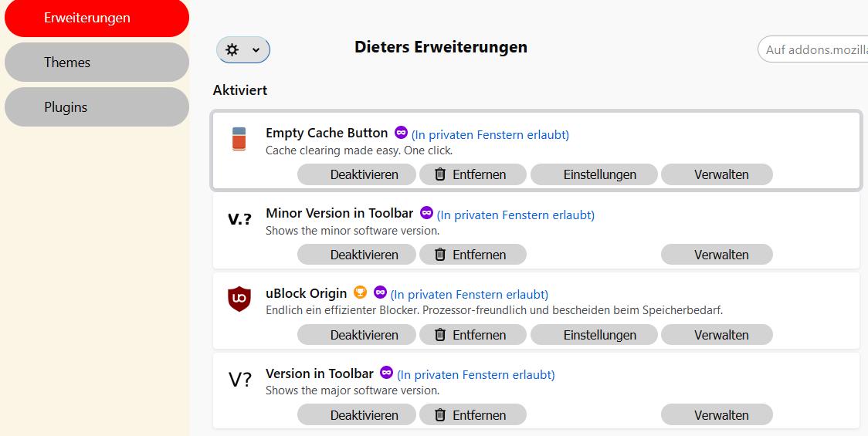Open the gear tools dropdown menu
The width and height of the screenshot is (868, 436).
[x=242, y=50]
